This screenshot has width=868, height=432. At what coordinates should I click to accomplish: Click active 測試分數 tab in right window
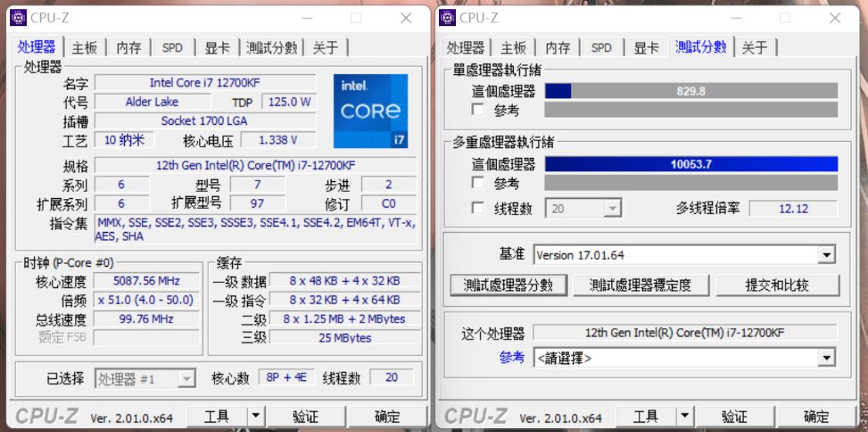701,47
